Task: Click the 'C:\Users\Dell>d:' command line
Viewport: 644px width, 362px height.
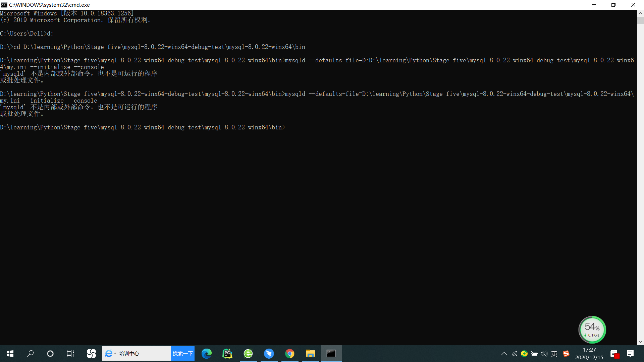Action: click(27, 34)
